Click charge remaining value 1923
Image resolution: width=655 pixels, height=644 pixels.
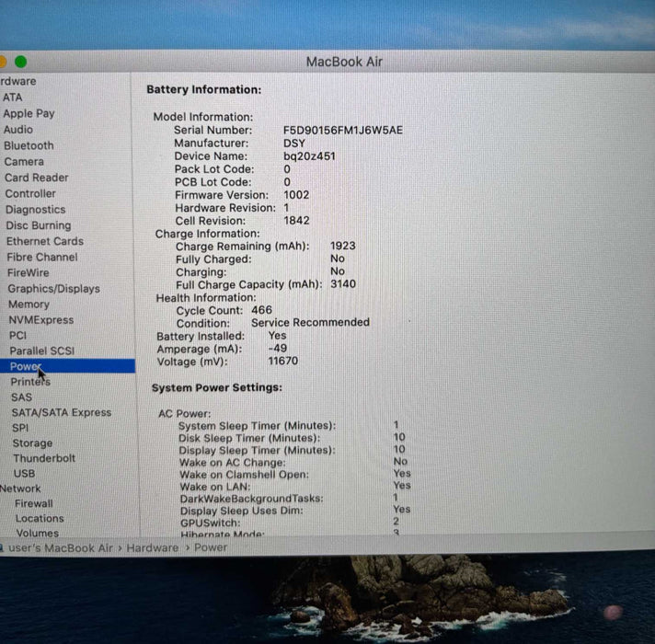point(343,246)
